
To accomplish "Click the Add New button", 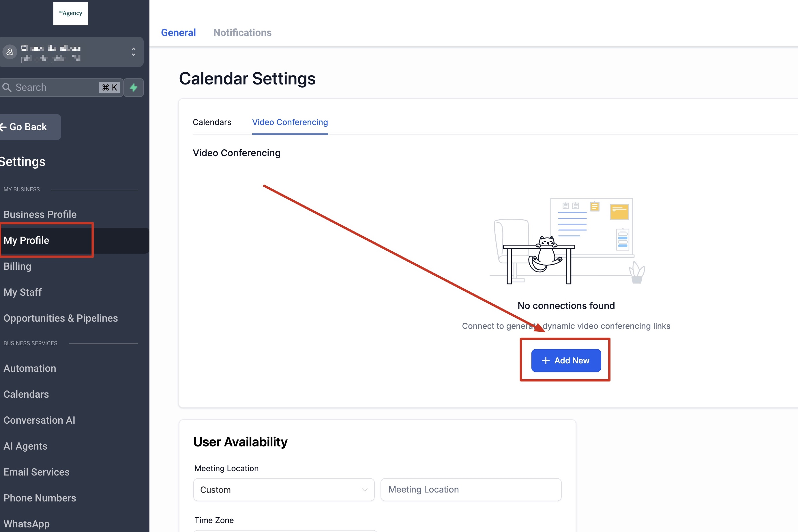I will (566, 360).
